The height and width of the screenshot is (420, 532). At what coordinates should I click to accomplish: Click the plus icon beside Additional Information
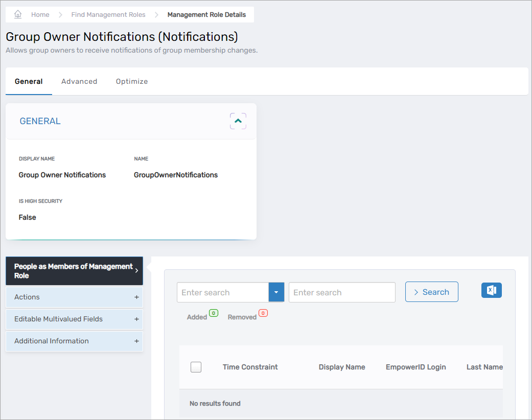pos(136,341)
